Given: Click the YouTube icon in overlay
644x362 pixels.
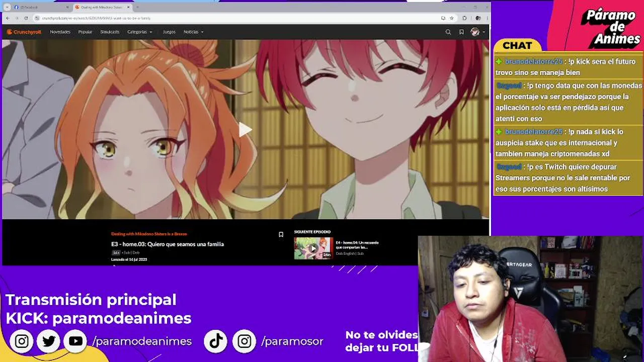Looking at the screenshot, I should click(x=75, y=341).
